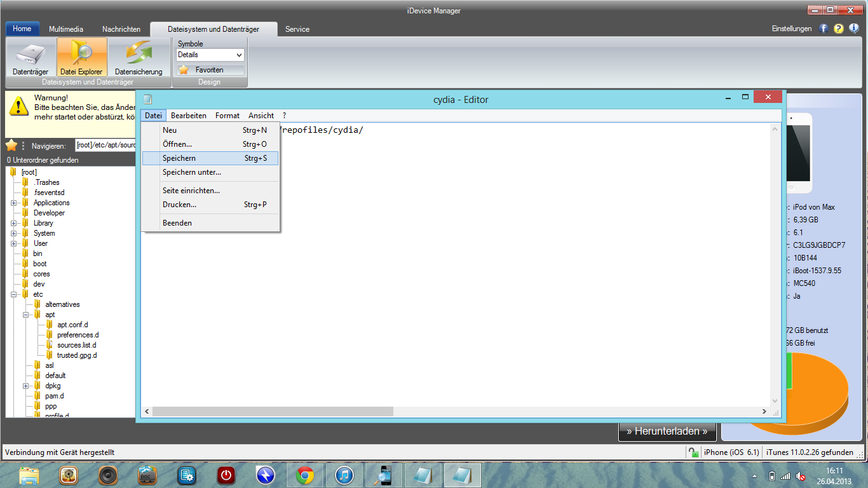This screenshot has height=488, width=868.
Task: Choose Seite einrichten... menu entry
Action: [210, 191]
